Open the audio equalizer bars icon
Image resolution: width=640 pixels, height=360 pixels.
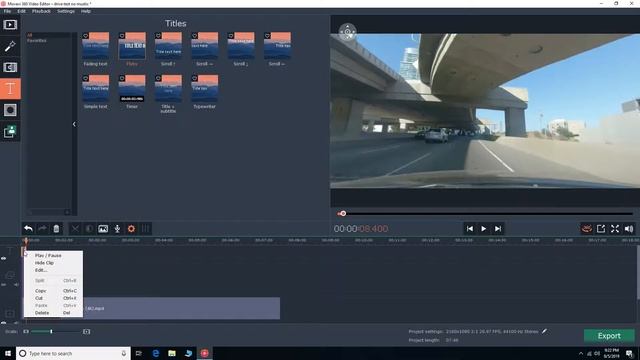coord(145,229)
